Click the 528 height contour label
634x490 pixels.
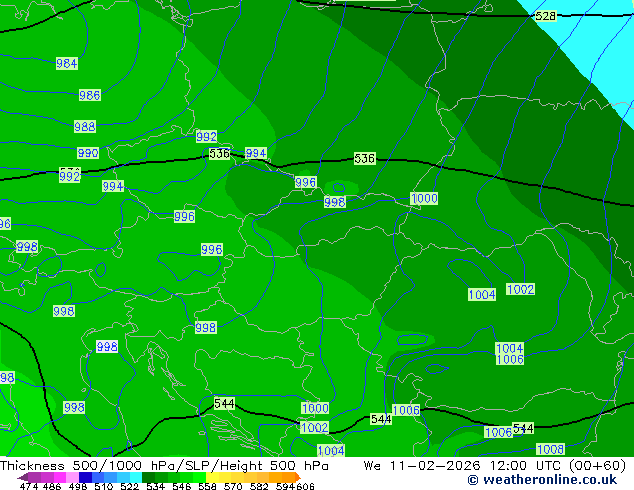coord(545,16)
